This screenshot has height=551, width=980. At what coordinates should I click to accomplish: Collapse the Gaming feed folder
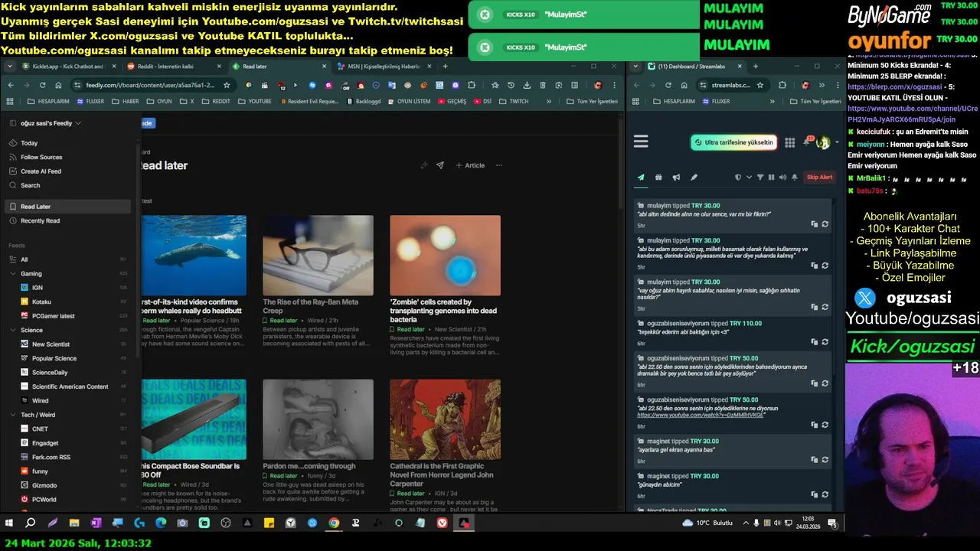click(x=13, y=273)
